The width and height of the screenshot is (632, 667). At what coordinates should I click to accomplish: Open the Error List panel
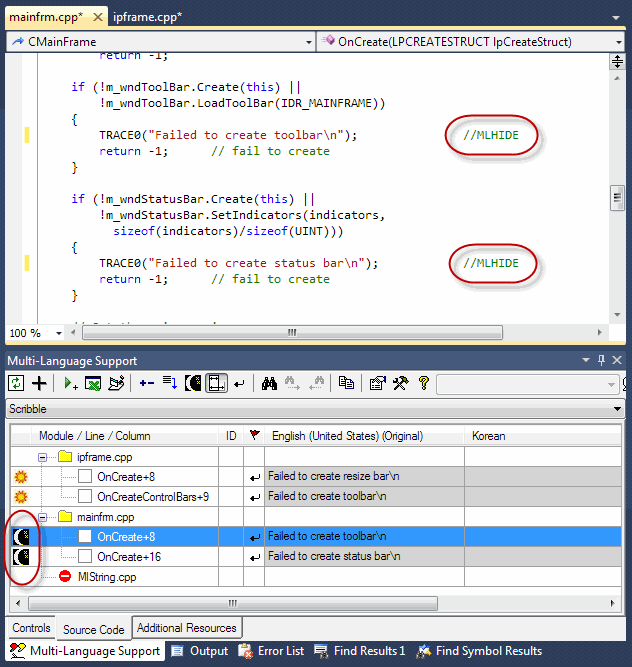coord(272,651)
